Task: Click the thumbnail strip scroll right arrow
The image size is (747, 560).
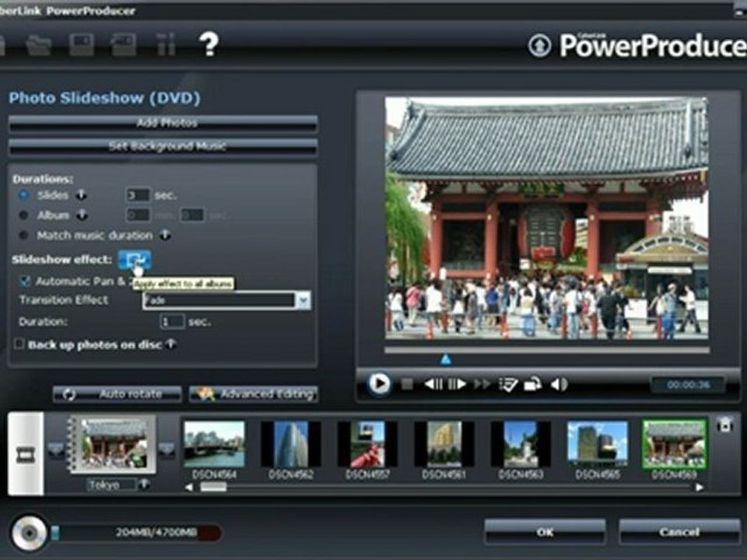Action: [x=700, y=488]
